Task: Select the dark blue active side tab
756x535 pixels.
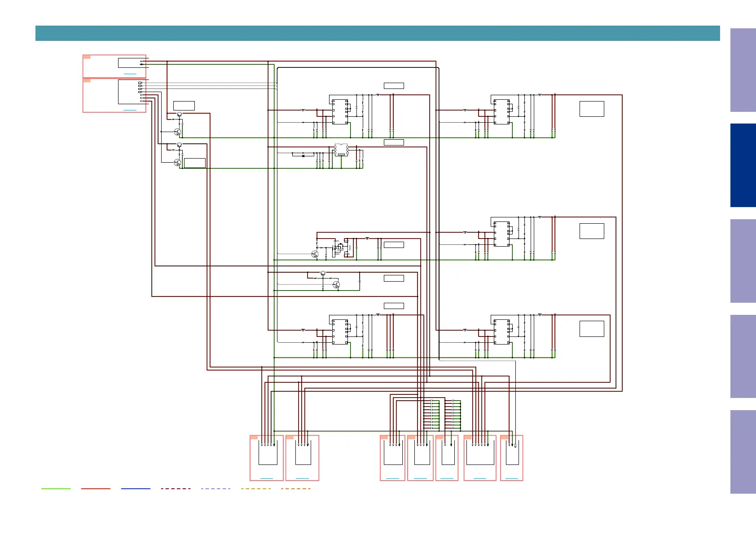Action: tap(743, 165)
